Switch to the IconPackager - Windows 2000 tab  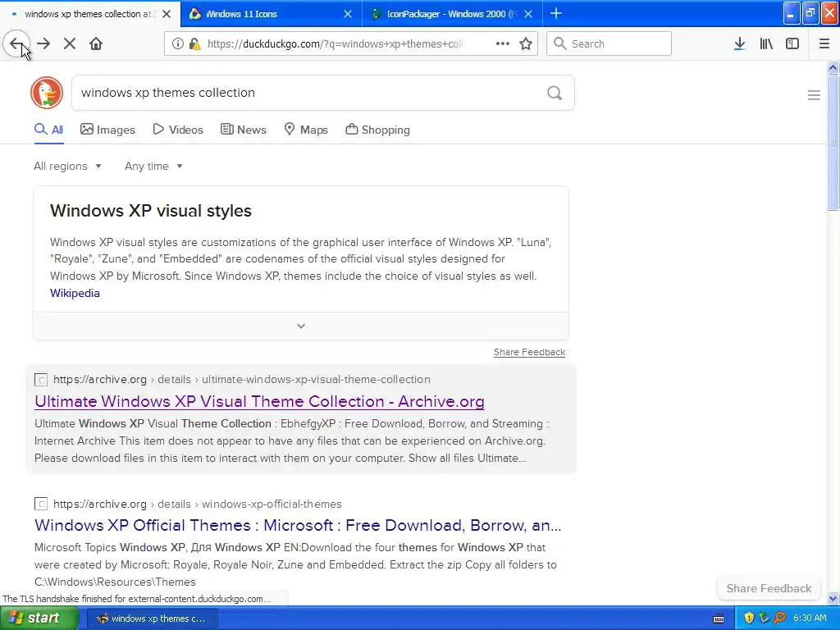[x=453, y=14]
